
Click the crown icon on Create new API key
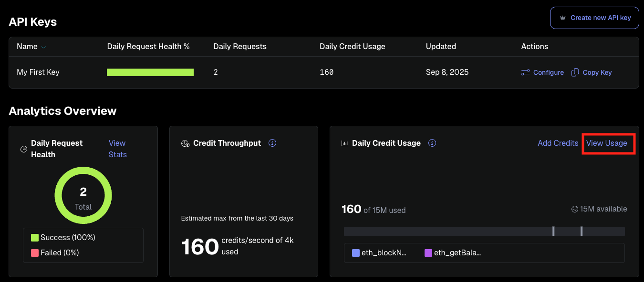click(562, 18)
